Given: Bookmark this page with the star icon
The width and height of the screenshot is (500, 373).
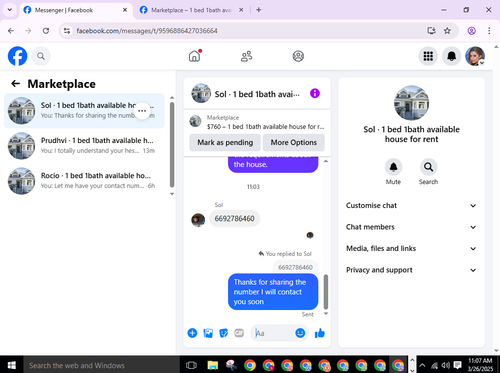Looking at the screenshot, I should pyautogui.click(x=447, y=31).
